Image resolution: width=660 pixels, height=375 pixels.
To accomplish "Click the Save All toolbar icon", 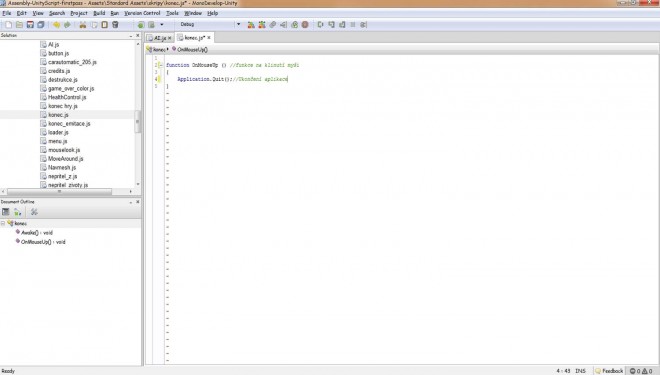I will click(41, 25).
